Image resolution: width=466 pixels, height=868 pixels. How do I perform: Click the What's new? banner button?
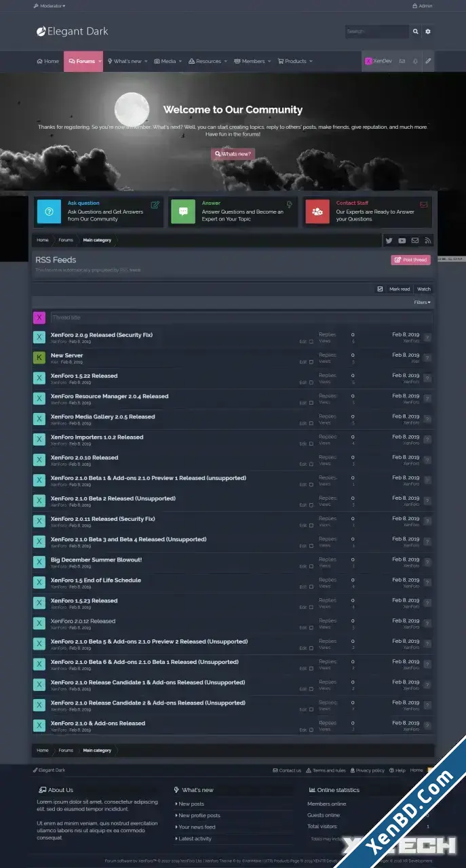(233, 154)
